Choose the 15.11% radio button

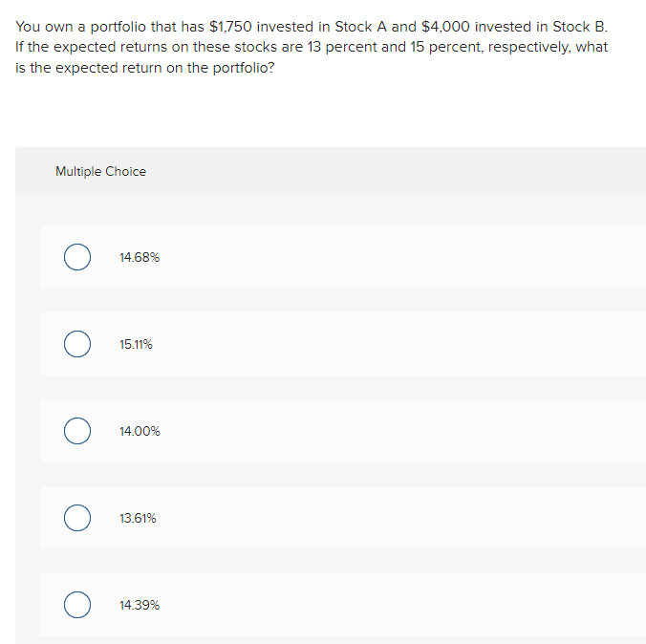(77, 345)
